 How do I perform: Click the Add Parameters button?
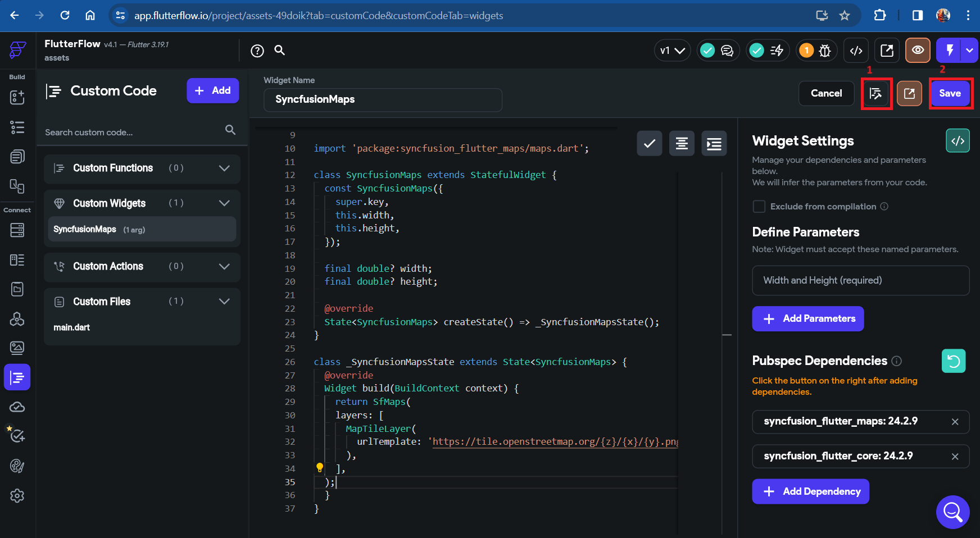click(x=807, y=318)
